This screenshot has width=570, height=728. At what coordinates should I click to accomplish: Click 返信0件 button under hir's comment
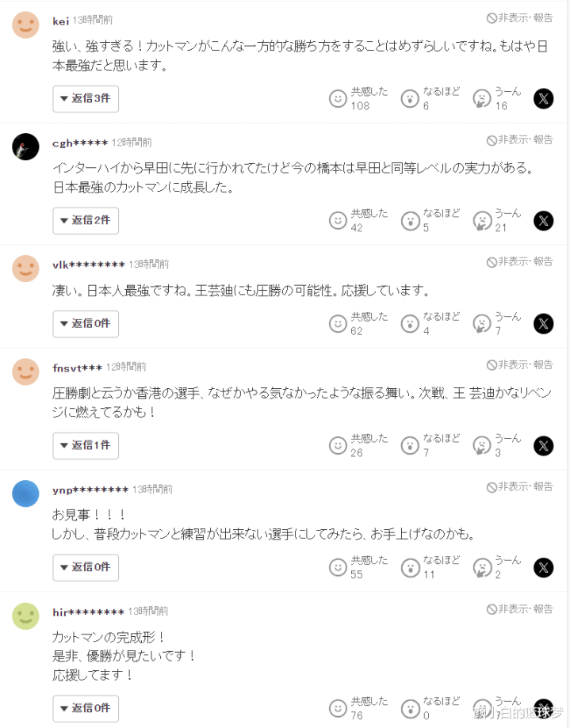pyautogui.click(x=86, y=709)
